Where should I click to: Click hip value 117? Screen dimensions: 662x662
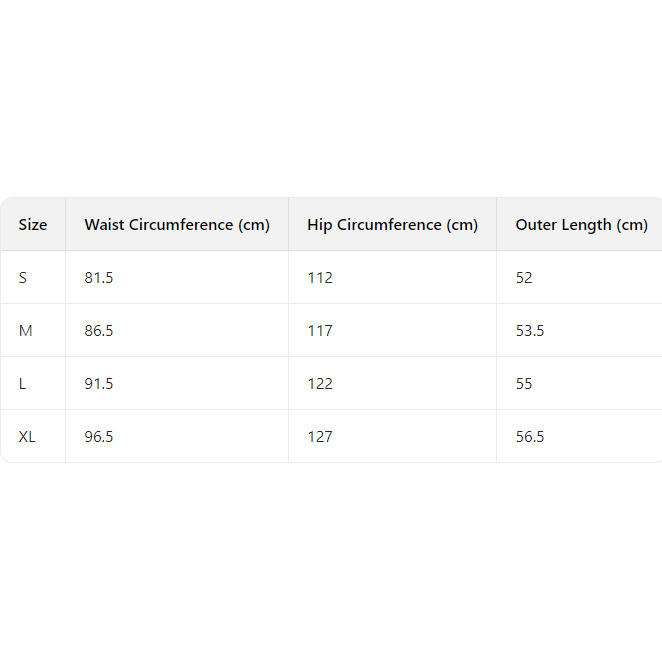click(x=320, y=331)
